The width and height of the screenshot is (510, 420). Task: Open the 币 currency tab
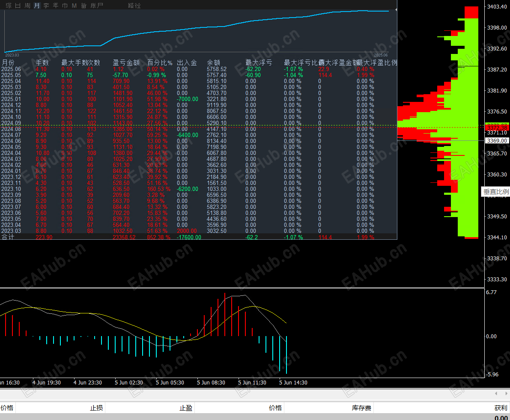(65, 6)
